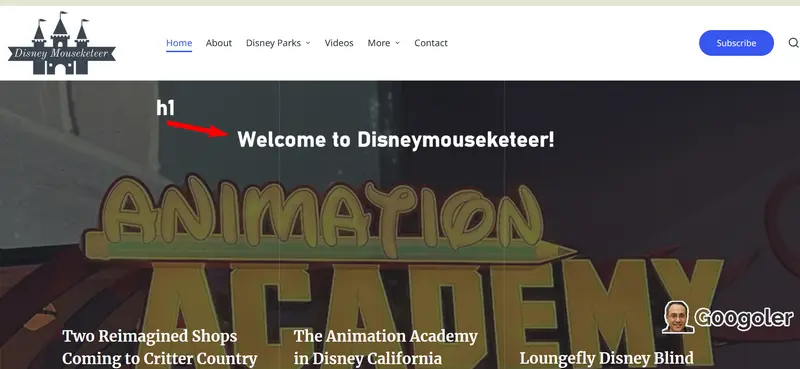Open The Animation Academy in Disney California article
The image size is (800, 369).
tap(386, 348)
